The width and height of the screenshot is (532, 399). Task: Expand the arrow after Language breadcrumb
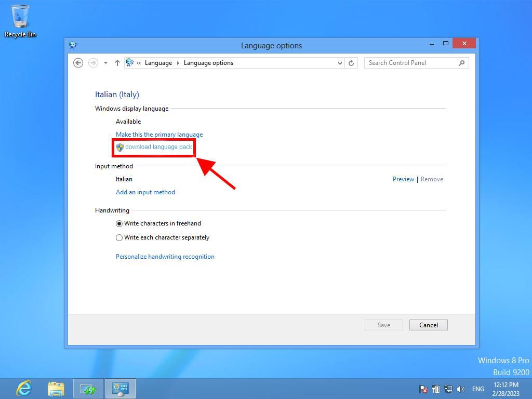click(x=178, y=63)
